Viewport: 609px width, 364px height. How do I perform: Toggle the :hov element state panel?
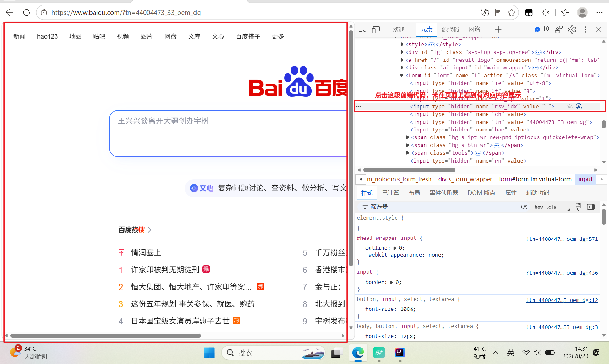pos(538,207)
